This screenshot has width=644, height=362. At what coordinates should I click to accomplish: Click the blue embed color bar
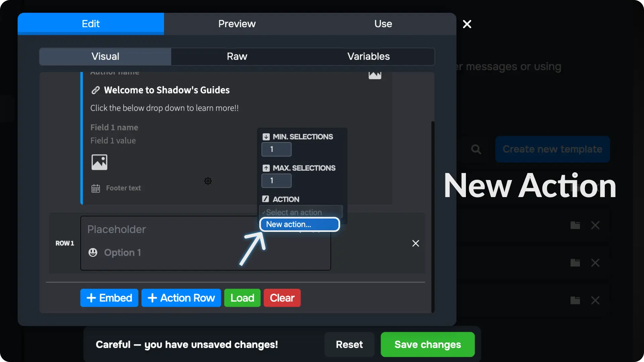click(82, 138)
